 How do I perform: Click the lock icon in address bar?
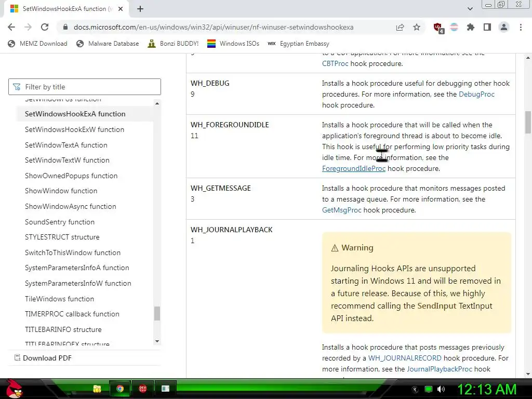(65, 27)
